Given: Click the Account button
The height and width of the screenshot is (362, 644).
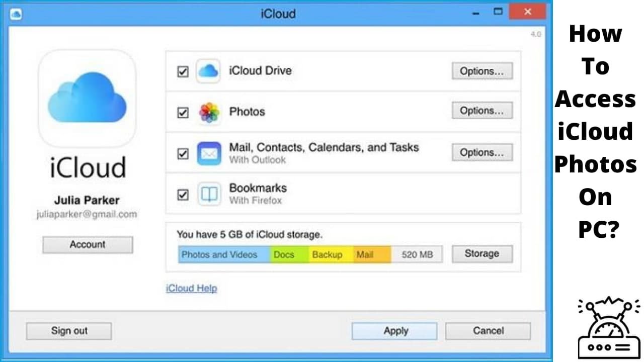Looking at the screenshot, I should [88, 245].
